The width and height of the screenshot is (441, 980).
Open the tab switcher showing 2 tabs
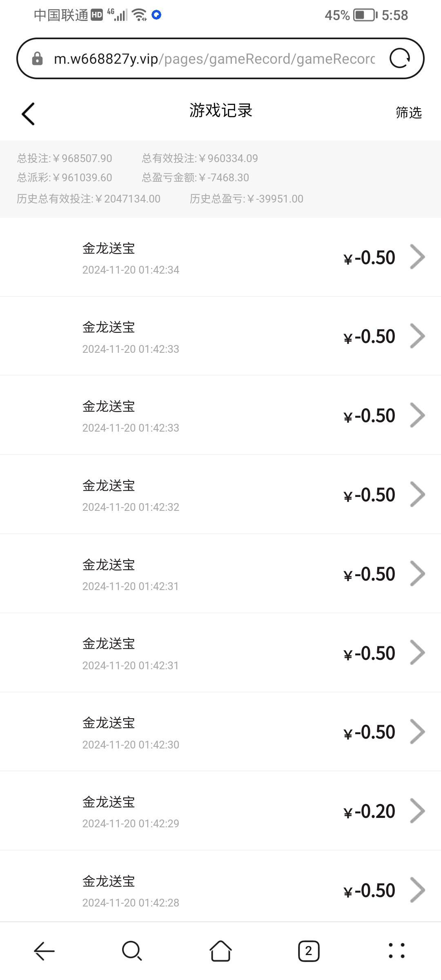(309, 951)
